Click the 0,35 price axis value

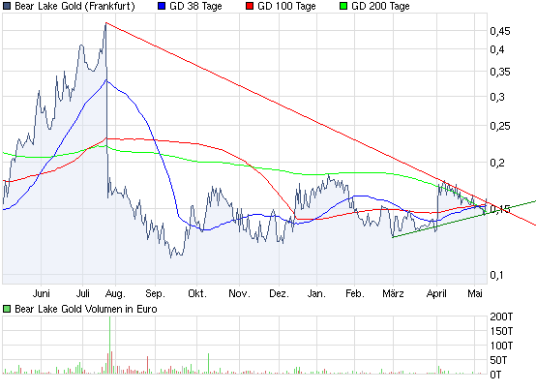500,72
